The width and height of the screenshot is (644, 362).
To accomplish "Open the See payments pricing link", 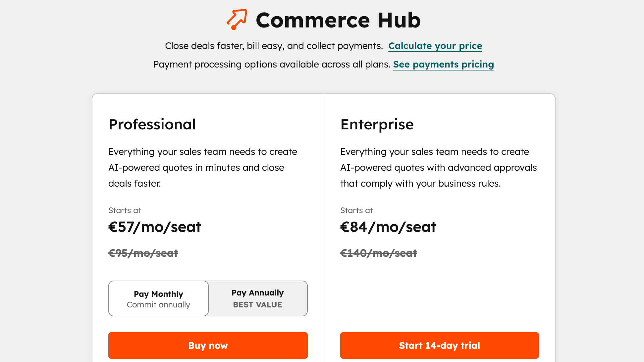I will (x=443, y=64).
